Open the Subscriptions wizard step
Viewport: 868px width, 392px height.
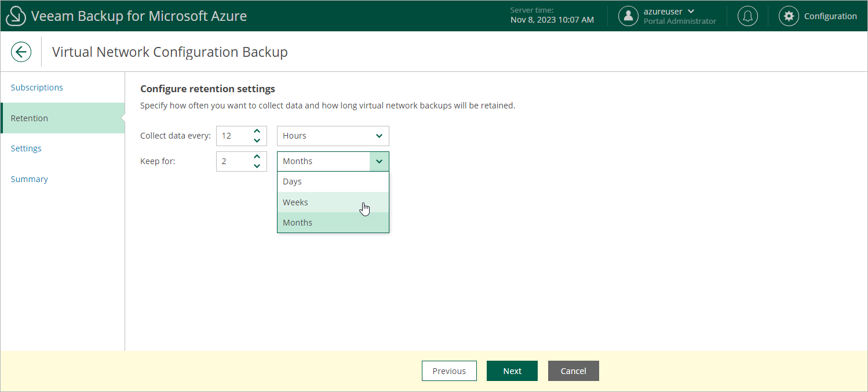point(37,88)
